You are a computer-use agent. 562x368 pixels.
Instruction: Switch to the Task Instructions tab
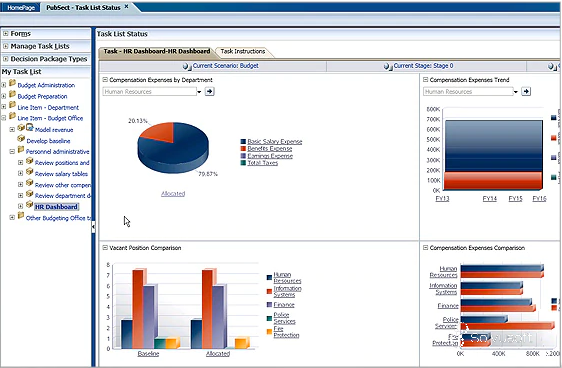[x=243, y=52]
